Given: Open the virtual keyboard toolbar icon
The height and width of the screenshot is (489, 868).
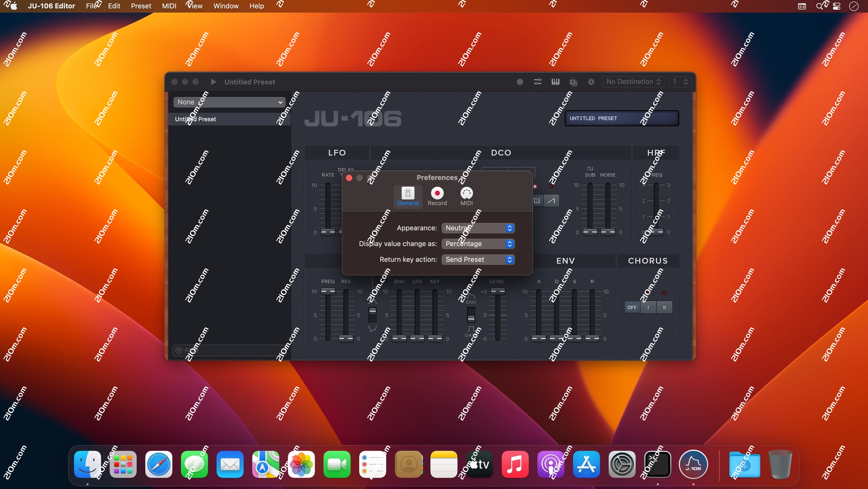Looking at the screenshot, I should point(556,82).
